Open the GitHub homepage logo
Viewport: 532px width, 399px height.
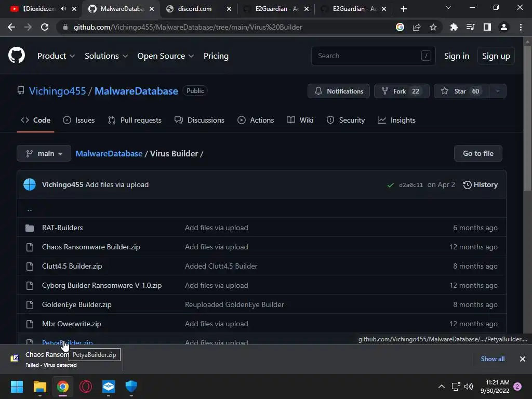(x=17, y=56)
